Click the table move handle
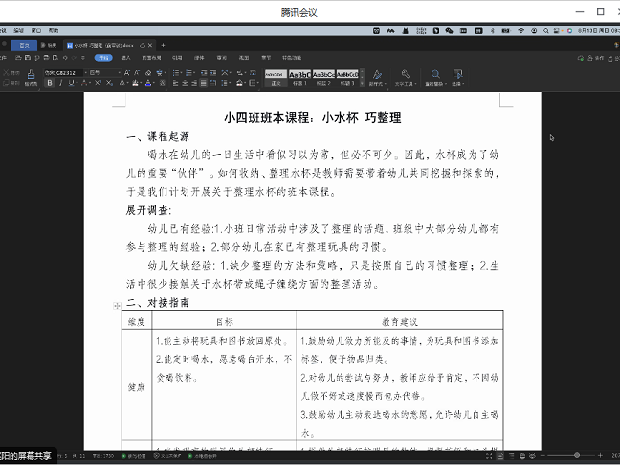Viewport: 620px width, 465px height. point(117,306)
